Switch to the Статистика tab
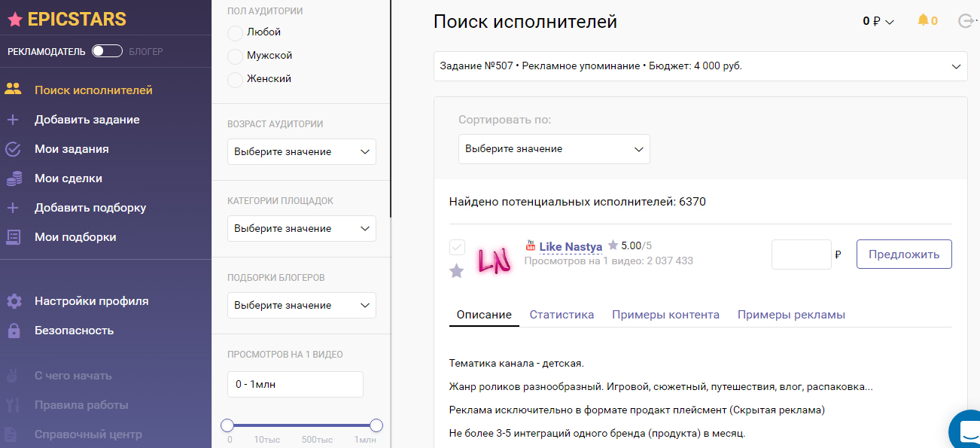Image resolution: width=980 pixels, height=448 pixels. point(562,315)
